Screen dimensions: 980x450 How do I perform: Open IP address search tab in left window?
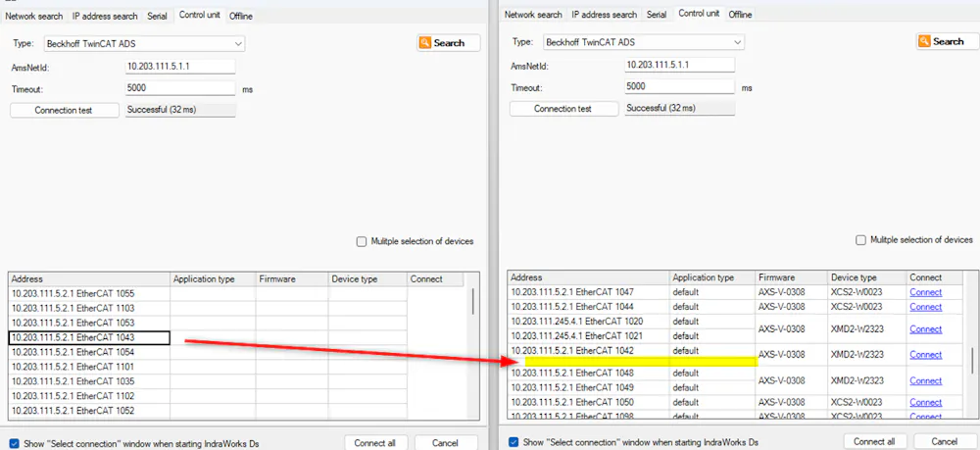(105, 17)
